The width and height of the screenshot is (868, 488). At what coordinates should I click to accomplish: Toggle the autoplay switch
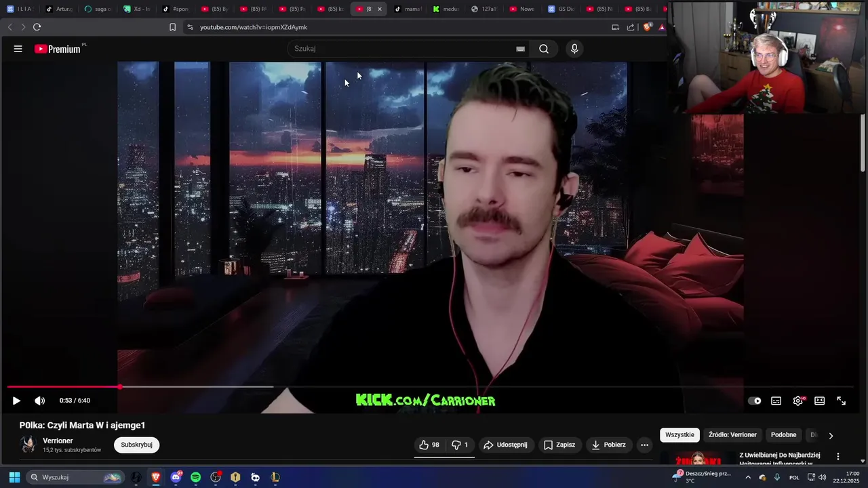click(x=755, y=401)
